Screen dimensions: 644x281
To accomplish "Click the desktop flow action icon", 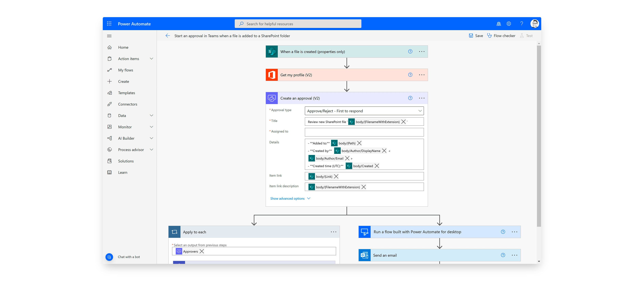I will pos(364,232).
